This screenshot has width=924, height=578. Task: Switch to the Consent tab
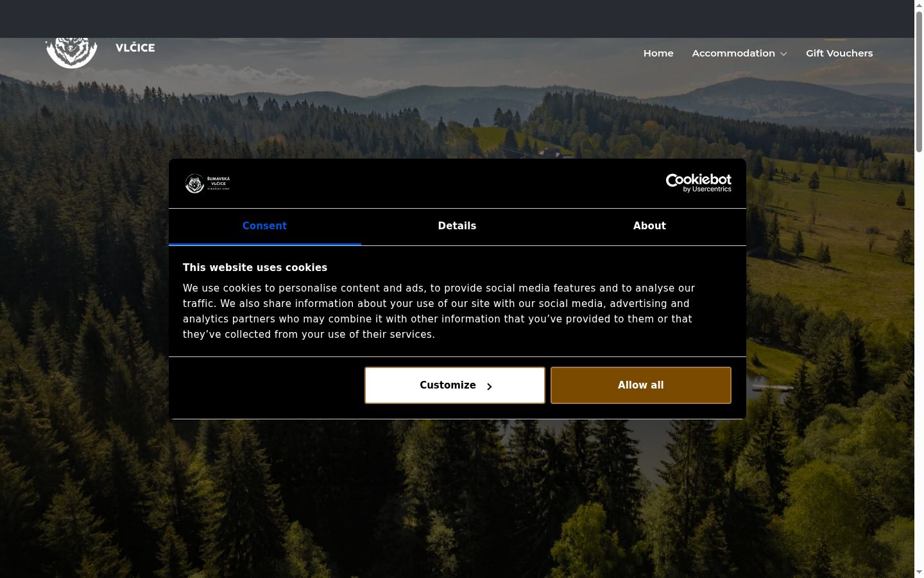[264, 226]
